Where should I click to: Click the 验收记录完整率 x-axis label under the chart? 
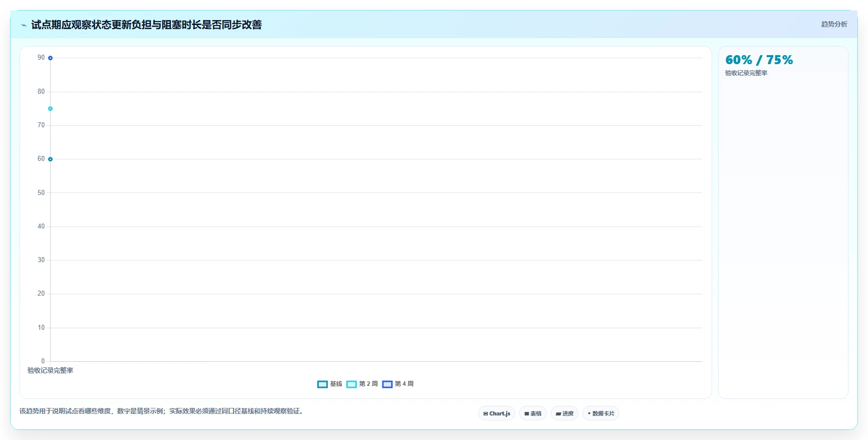coord(50,371)
